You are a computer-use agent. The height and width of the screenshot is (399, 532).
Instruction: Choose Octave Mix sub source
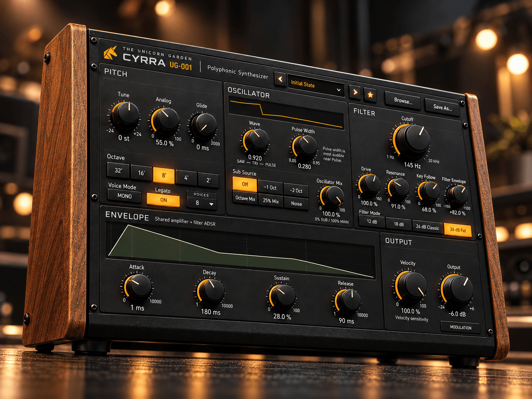click(x=245, y=198)
